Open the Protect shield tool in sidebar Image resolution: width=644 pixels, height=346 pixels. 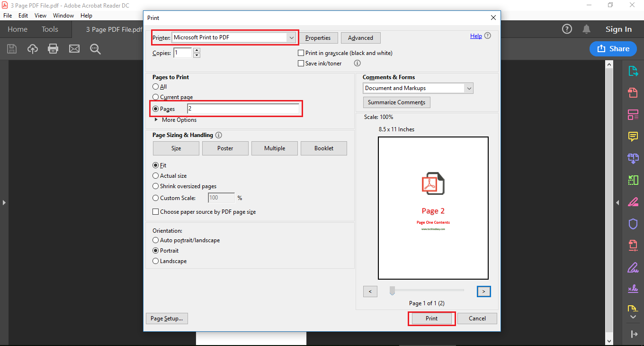click(x=633, y=224)
